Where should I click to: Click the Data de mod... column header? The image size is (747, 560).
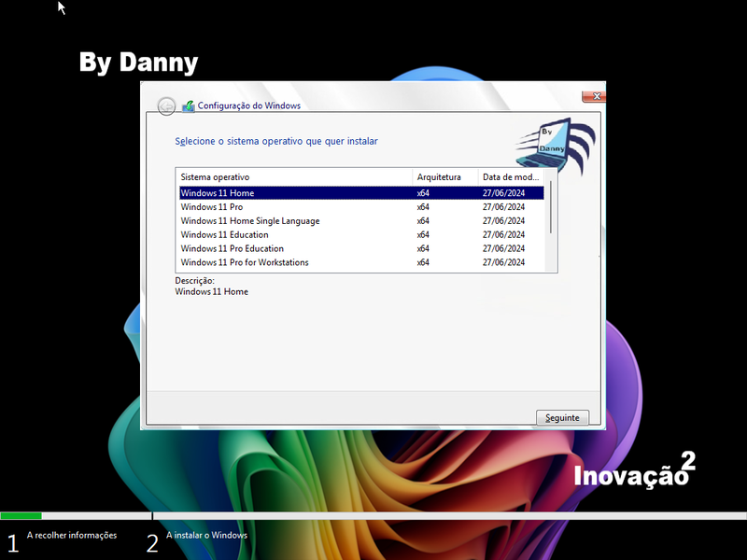[x=511, y=177]
